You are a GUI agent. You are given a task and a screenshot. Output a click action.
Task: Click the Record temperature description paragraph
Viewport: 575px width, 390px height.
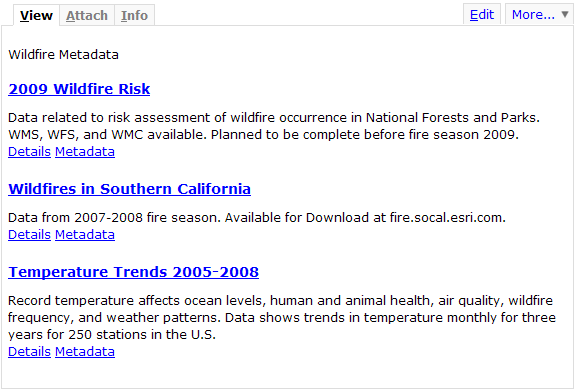tap(282, 317)
